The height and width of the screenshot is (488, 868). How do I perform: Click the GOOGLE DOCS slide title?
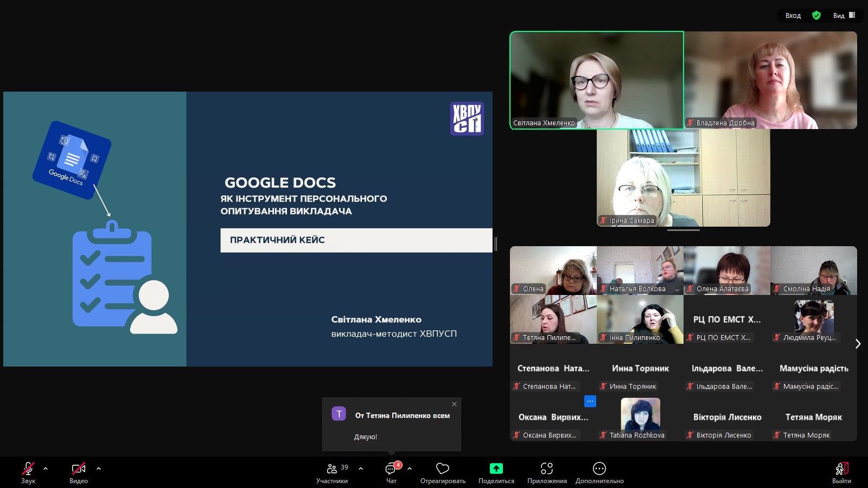pos(280,183)
